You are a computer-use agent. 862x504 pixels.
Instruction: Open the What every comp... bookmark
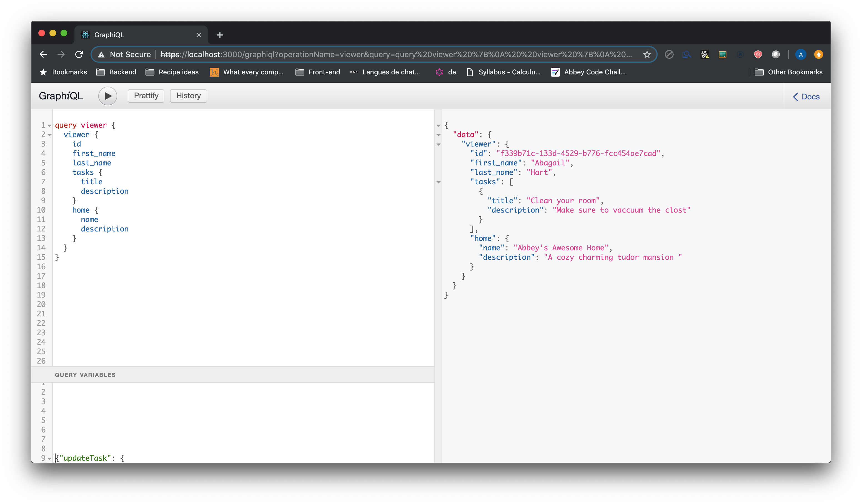[247, 72]
